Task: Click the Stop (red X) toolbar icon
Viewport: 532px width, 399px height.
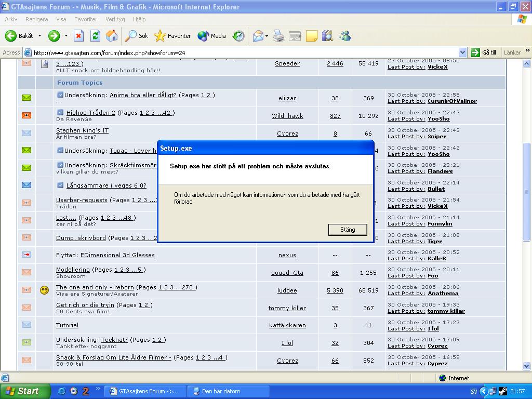Action: click(79, 36)
